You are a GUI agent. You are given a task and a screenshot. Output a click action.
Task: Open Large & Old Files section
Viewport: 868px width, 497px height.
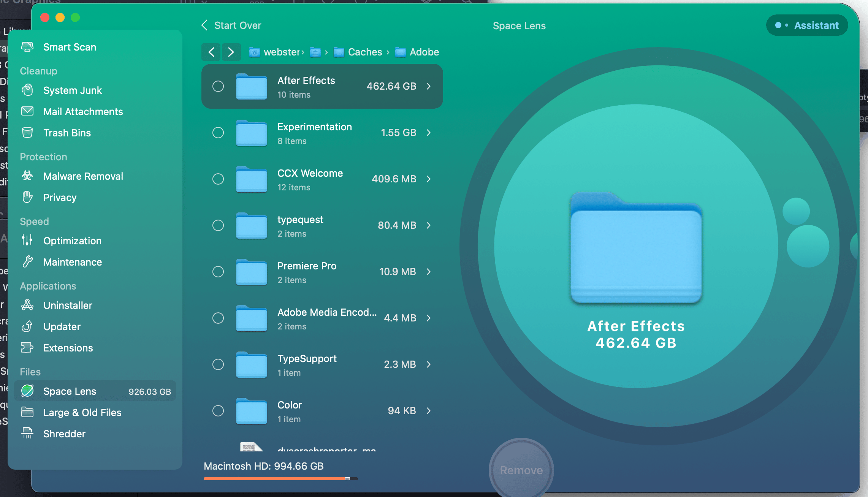pos(82,412)
